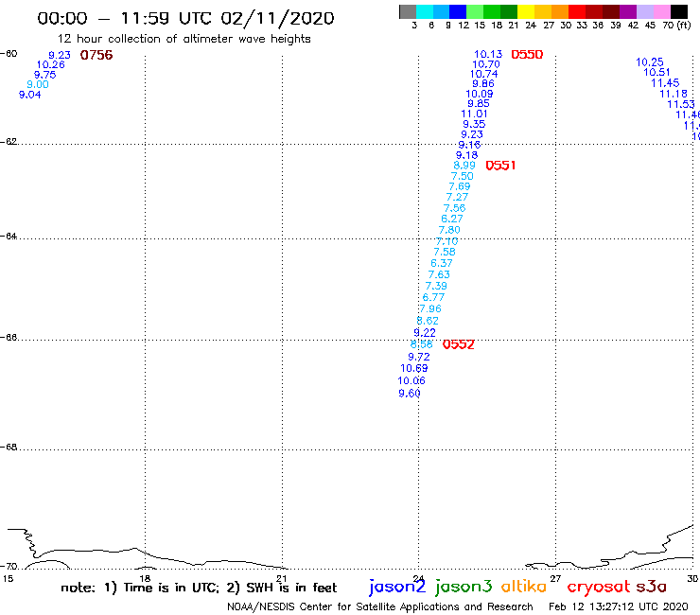Click the black swatch ending the scale
700x615 pixels.
click(678, 11)
